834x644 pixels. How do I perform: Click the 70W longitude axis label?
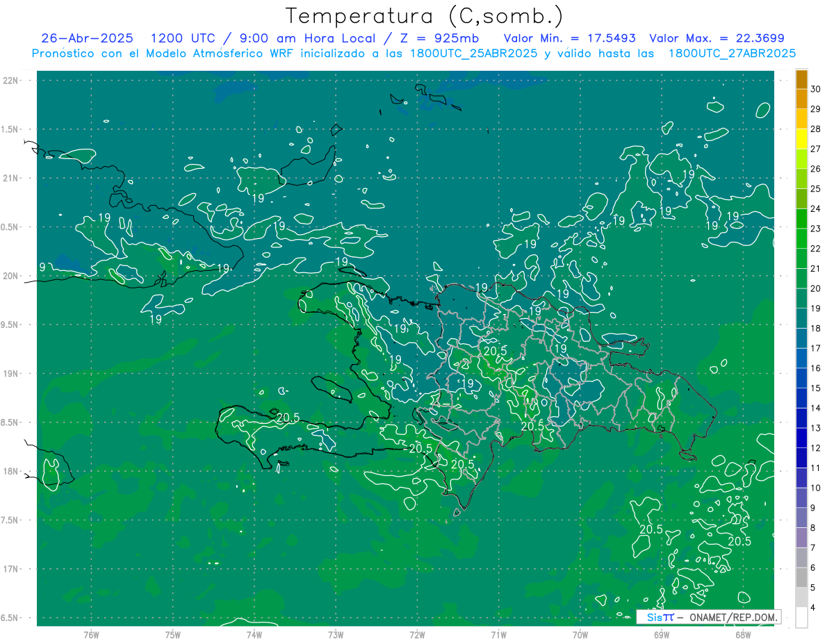point(580,635)
